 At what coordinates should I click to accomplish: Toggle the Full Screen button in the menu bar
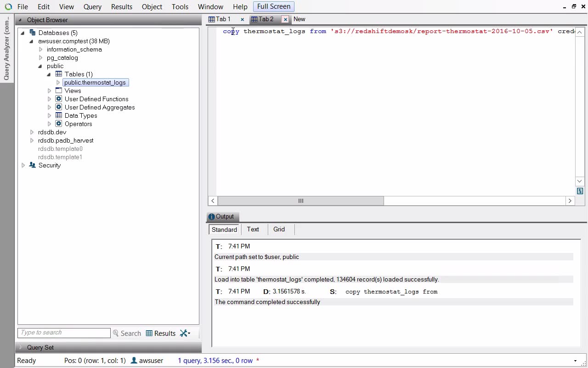click(x=273, y=6)
